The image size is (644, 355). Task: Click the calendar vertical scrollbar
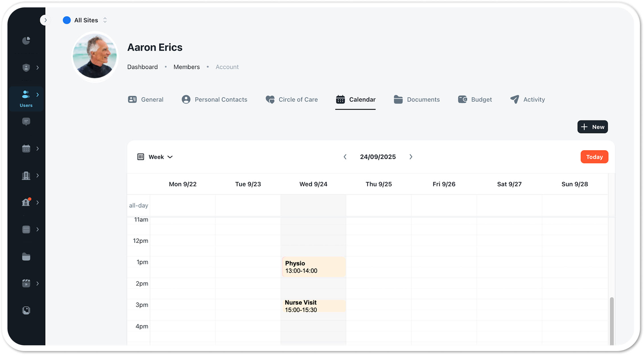(x=612, y=321)
